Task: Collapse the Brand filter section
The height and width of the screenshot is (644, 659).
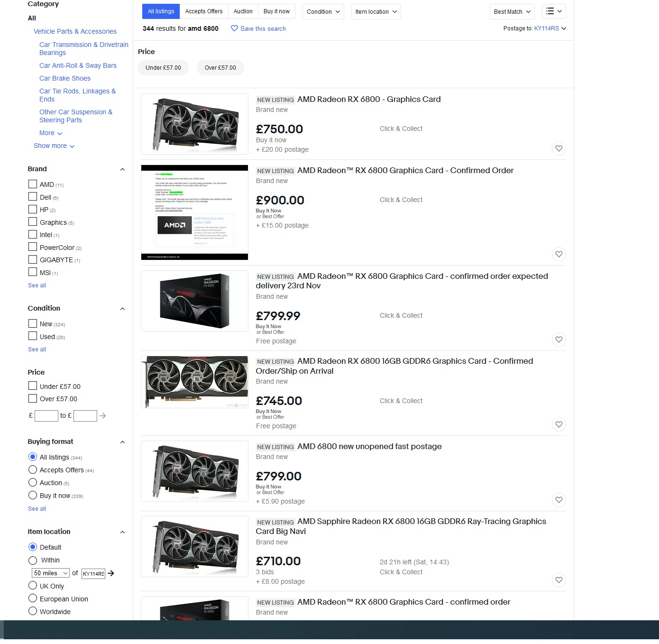Action: click(x=122, y=169)
